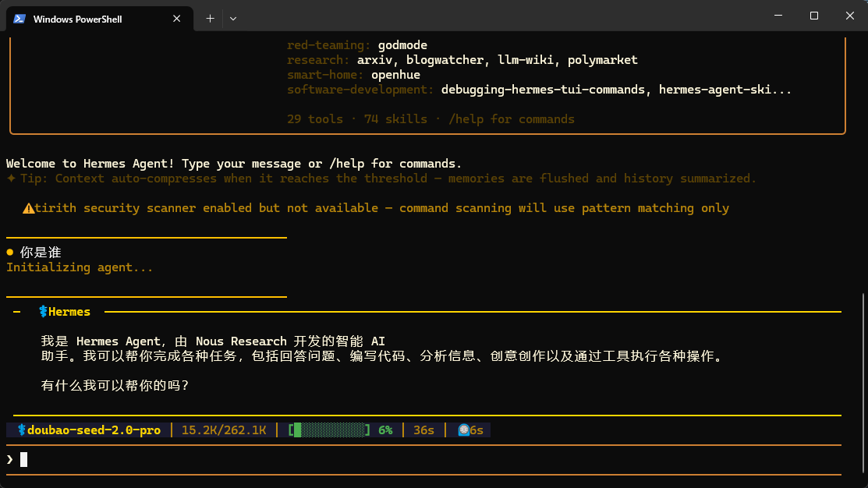The height and width of the screenshot is (488, 868).
Task: Close the Windows PowerShell tab
Action: point(176,19)
